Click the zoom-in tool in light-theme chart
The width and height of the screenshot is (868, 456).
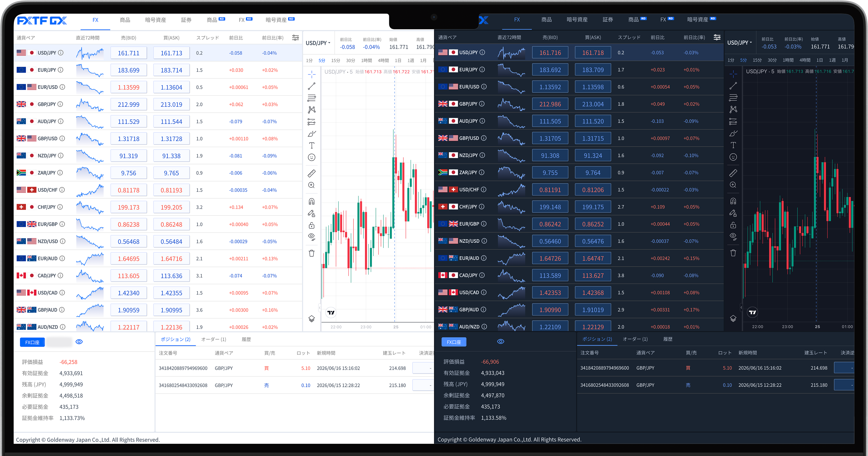click(312, 185)
